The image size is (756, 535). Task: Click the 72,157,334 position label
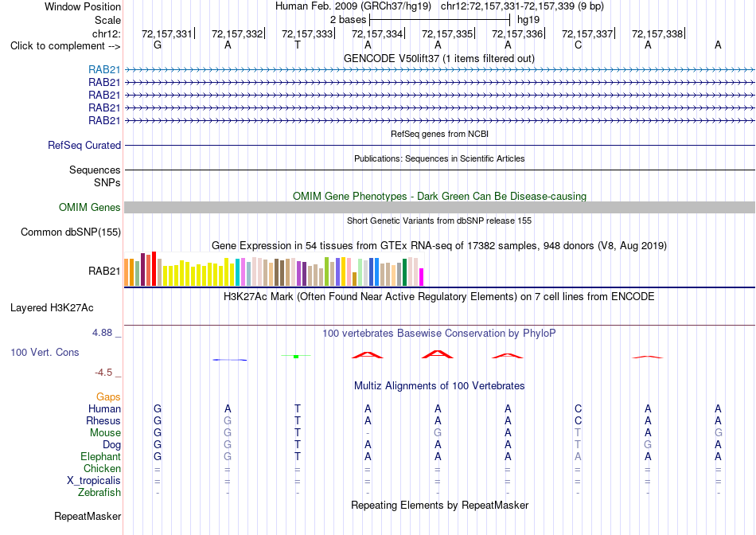pos(376,33)
